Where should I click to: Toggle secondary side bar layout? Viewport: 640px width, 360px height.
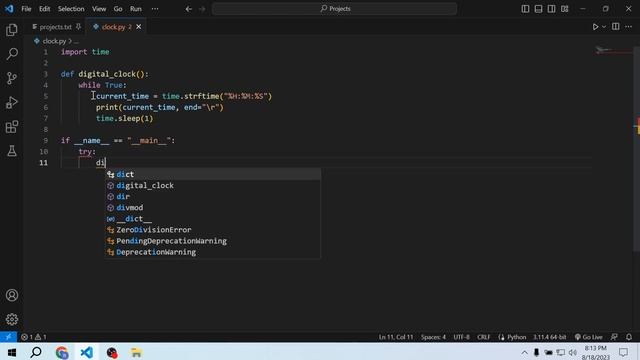(551, 9)
